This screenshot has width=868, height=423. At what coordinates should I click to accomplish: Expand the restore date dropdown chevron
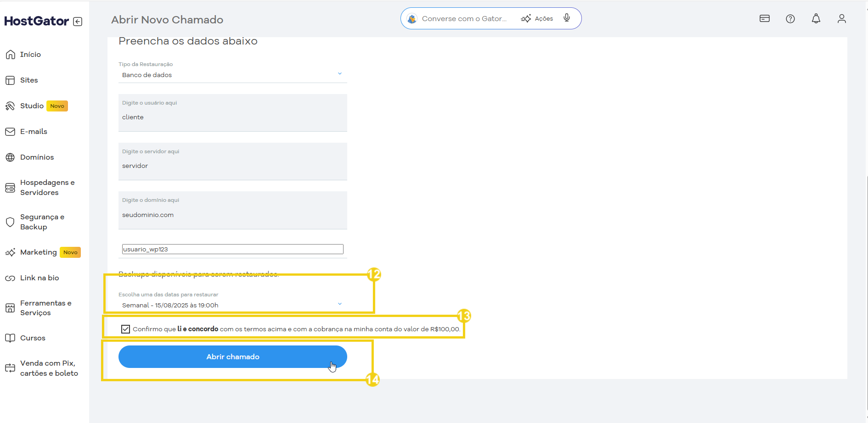tap(340, 304)
